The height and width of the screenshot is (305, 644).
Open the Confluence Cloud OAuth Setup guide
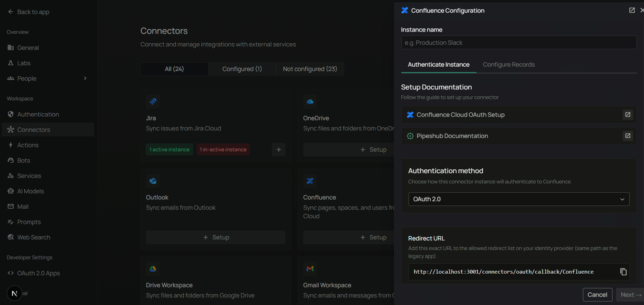coord(519,115)
